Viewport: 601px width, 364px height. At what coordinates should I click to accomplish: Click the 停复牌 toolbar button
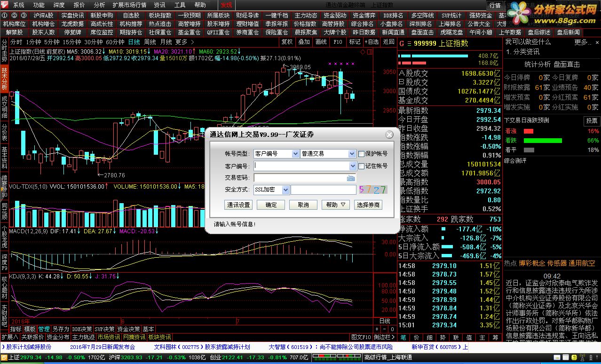pyautogui.click(x=73, y=32)
